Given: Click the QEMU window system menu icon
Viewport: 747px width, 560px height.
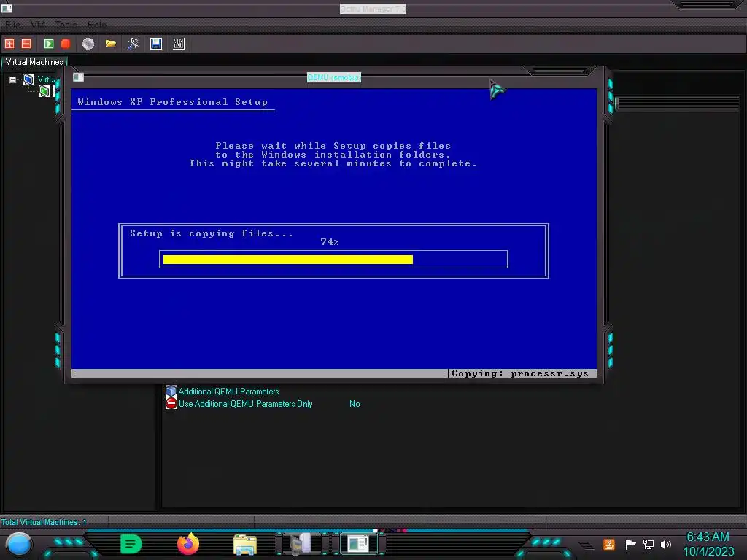Looking at the screenshot, I should click(x=79, y=77).
